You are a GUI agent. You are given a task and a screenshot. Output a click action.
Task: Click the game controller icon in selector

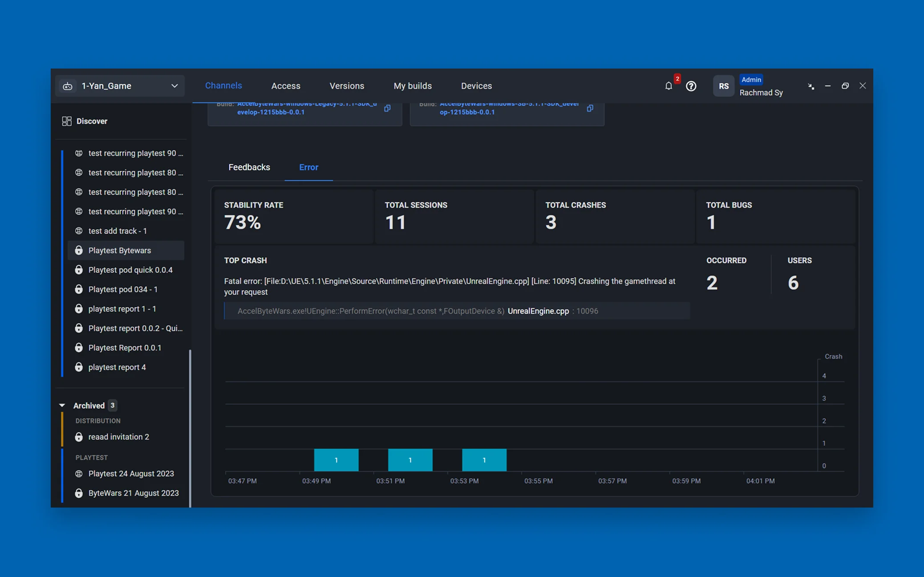click(68, 86)
